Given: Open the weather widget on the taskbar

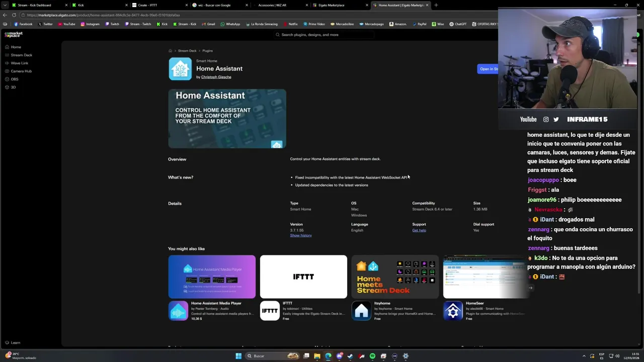Looking at the screenshot, I should (x=20, y=356).
